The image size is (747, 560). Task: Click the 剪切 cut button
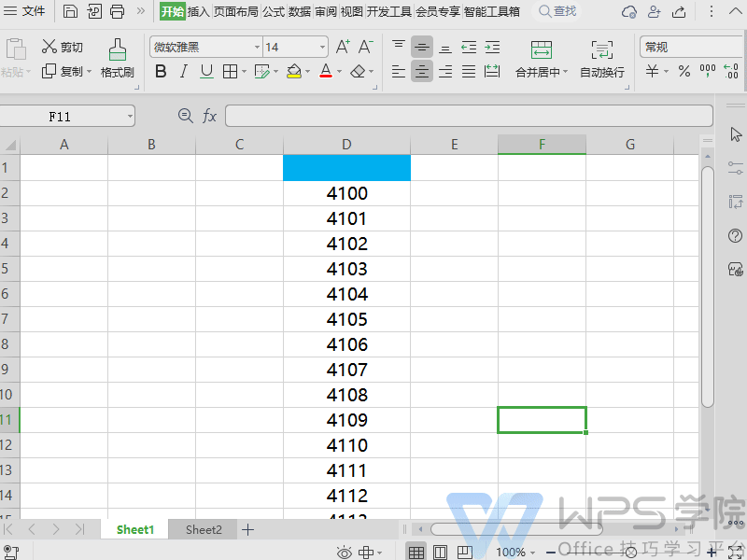(x=63, y=47)
